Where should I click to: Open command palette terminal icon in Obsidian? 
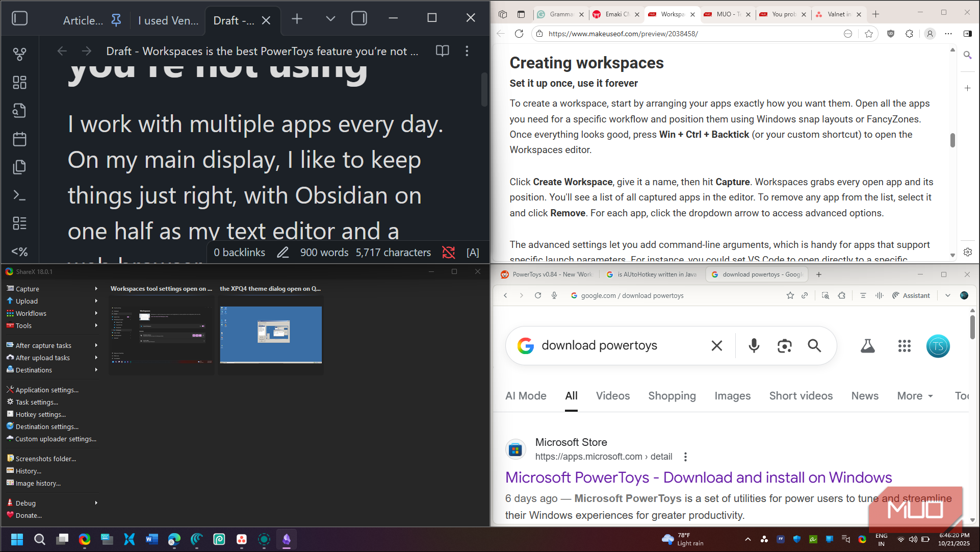(x=19, y=195)
